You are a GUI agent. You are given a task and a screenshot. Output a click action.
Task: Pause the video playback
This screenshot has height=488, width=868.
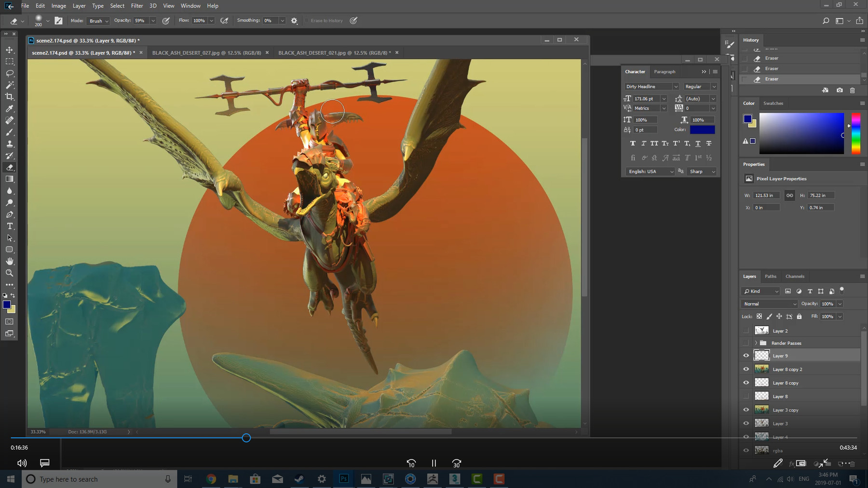pyautogui.click(x=434, y=463)
